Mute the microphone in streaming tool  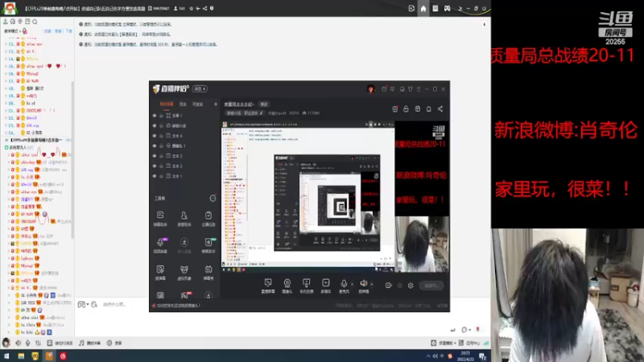[x=344, y=284]
